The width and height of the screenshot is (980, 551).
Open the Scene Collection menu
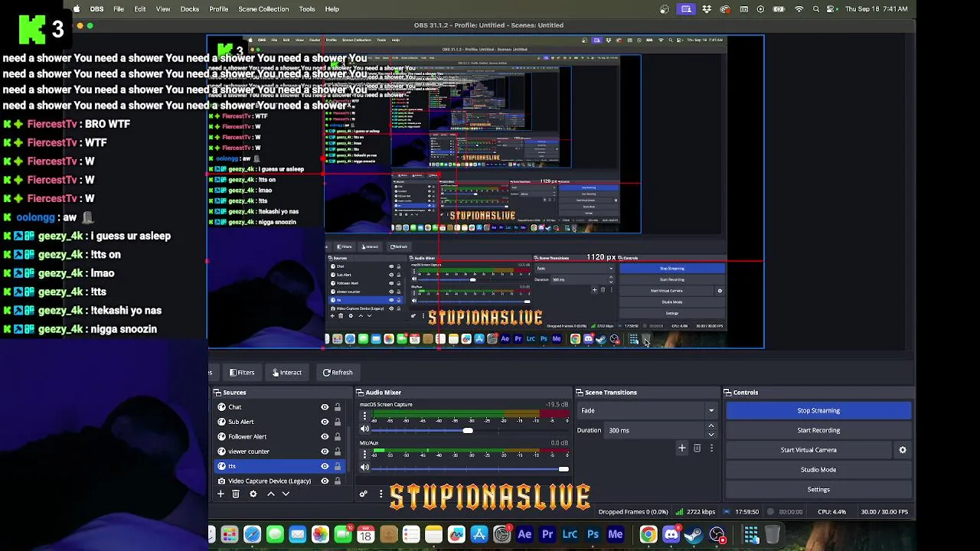(x=263, y=9)
